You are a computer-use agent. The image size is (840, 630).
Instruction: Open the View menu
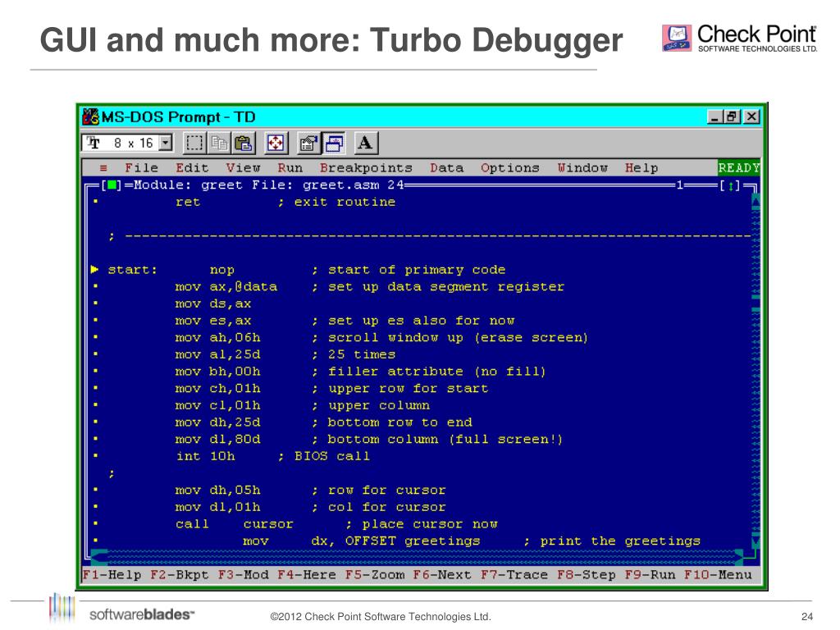[243, 168]
